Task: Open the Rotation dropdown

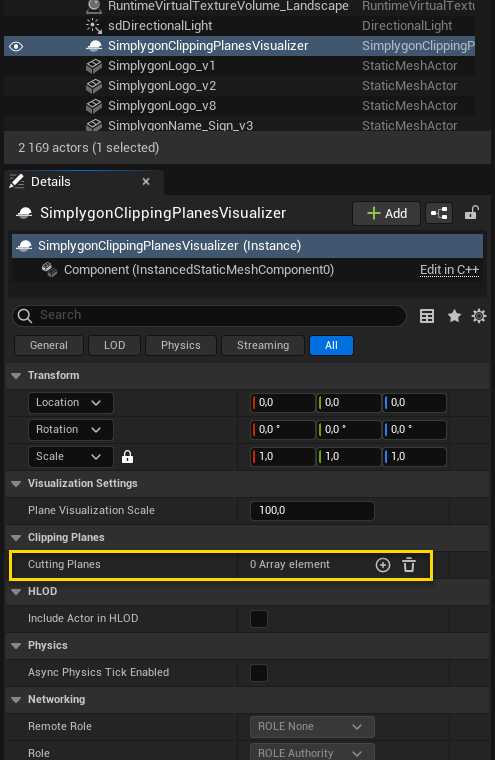Action: tap(71, 430)
